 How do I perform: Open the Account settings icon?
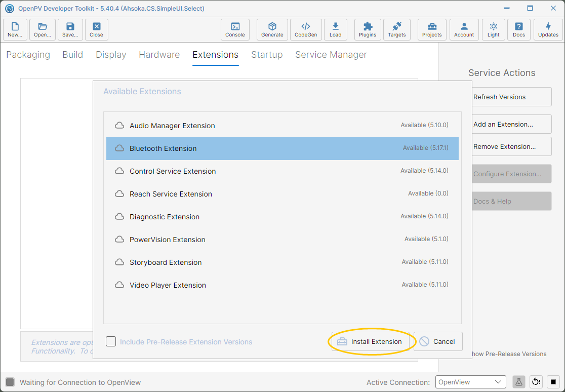(x=464, y=29)
